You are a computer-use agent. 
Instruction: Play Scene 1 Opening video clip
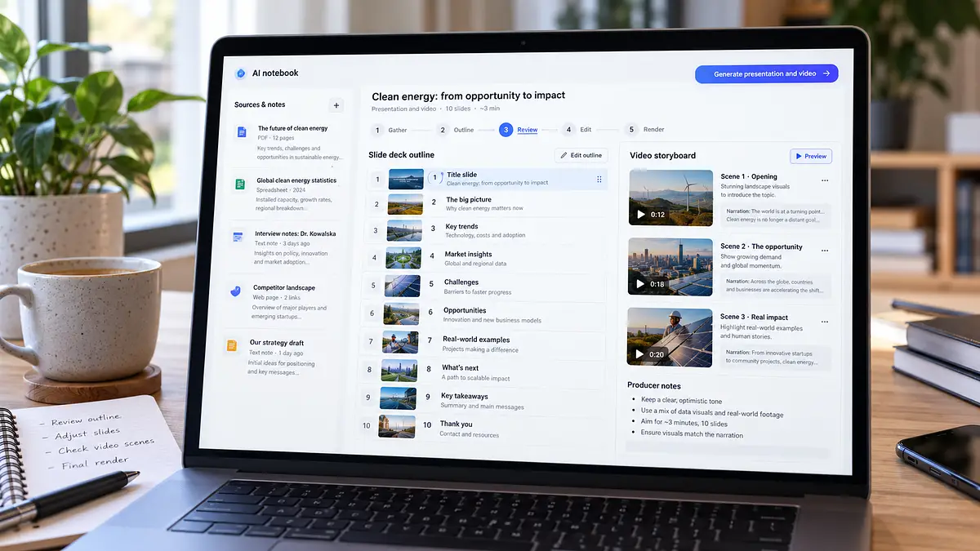[x=642, y=215]
